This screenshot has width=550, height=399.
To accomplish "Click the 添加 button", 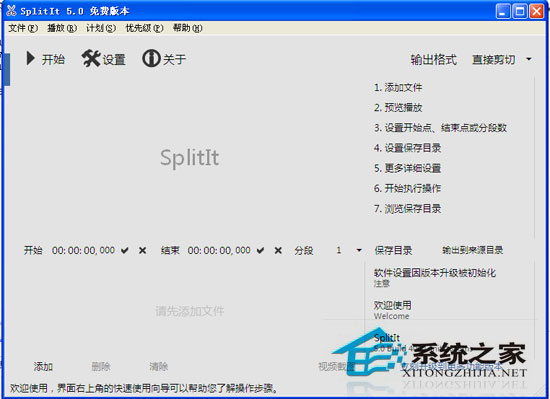I will coord(43,367).
